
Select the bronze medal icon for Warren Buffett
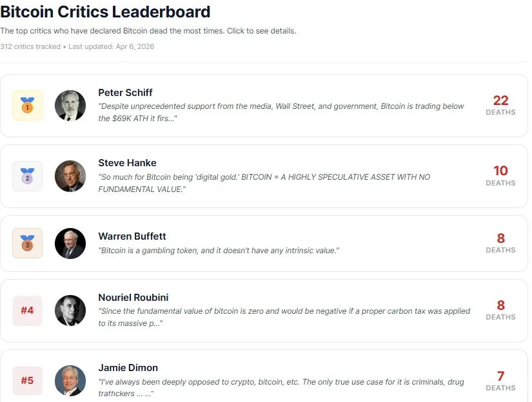click(27, 244)
